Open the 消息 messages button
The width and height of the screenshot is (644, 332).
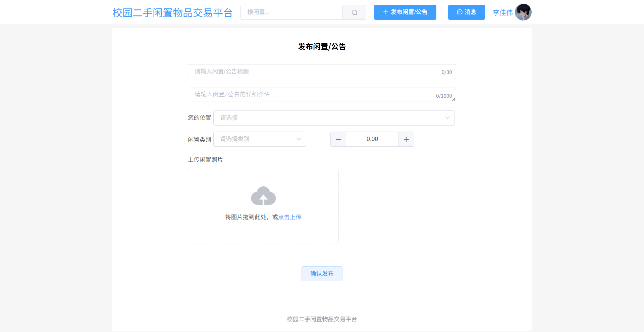[466, 12]
